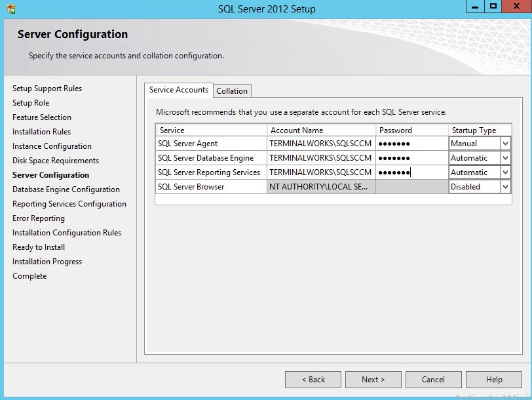The image size is (532, 400).
Task: Click Complete step in sidebar
Action: [x=29, y=276]
